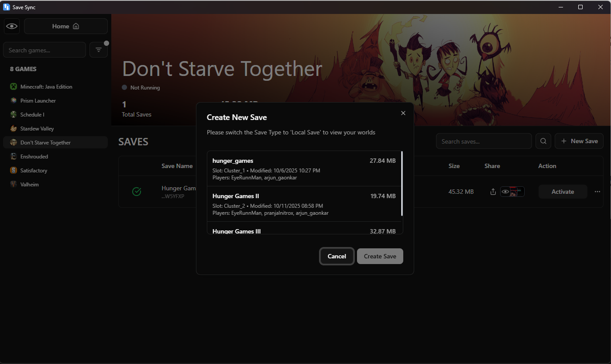
Task: Select Minecraft: Java Edition in game list
Action: point(55,87)
